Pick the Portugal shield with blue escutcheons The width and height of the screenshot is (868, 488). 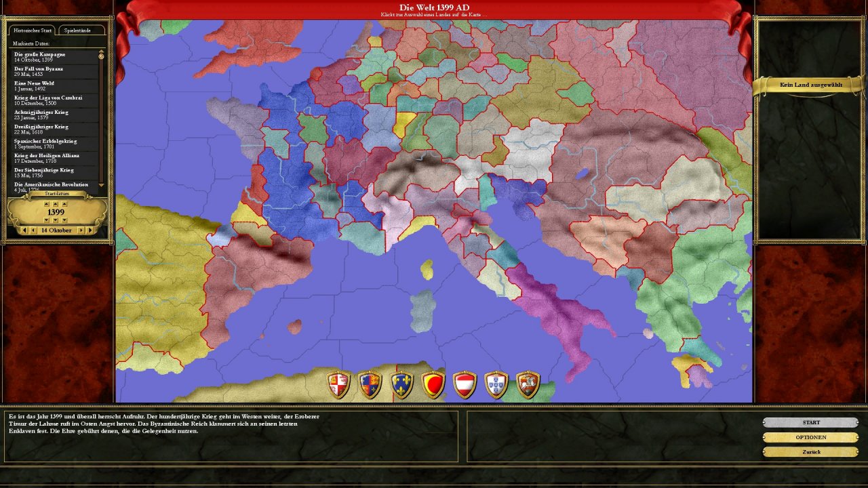496,385
